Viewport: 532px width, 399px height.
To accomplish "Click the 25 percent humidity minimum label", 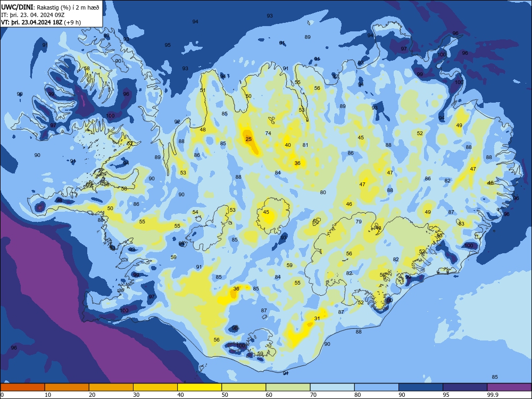I will [248, 139].
